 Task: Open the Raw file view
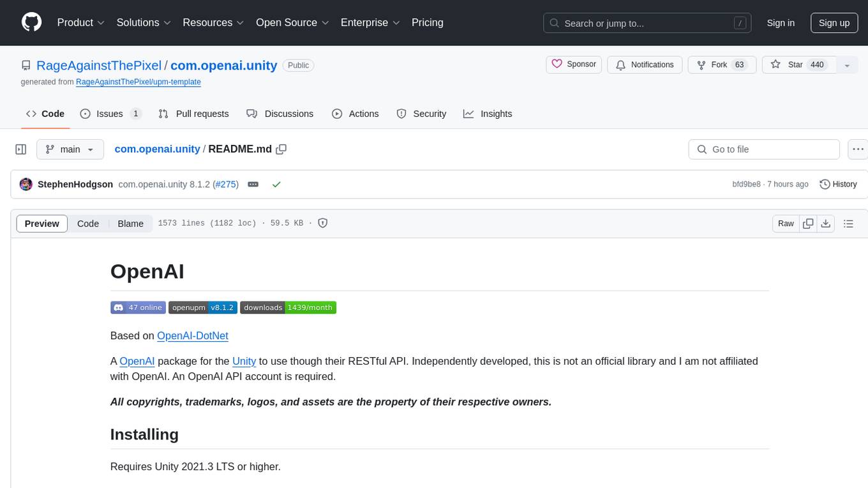786,224
